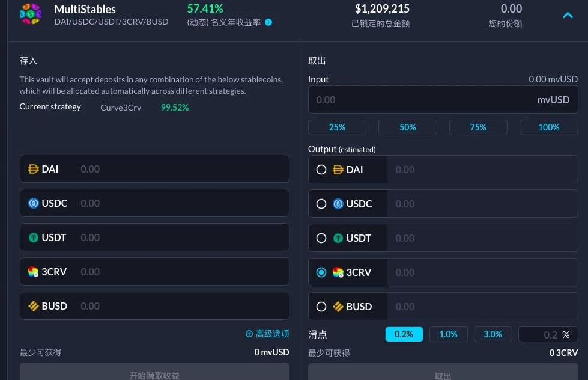
Task: Click the DAI coin icon in deposit
Action: click(x=34, y=169)
